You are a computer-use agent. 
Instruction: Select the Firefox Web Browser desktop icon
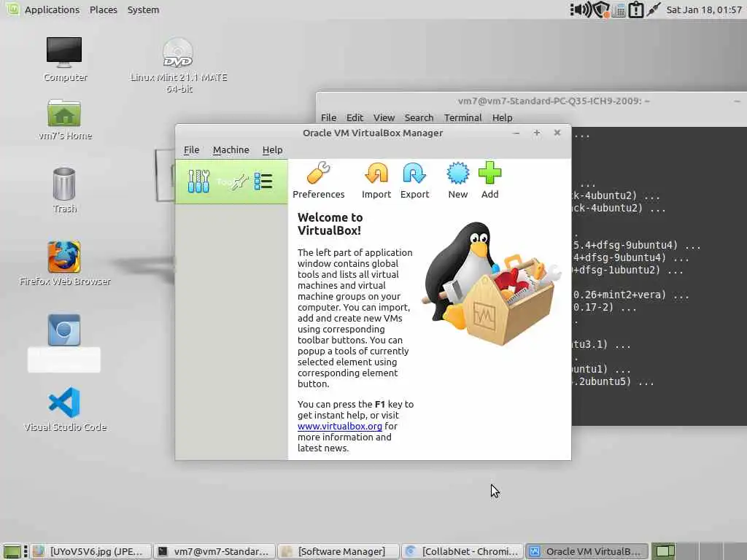65,262
